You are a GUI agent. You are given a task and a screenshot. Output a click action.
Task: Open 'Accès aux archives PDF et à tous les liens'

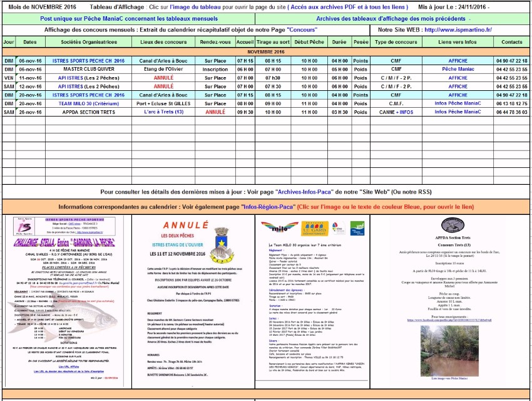pyautogui.click(x=348, y=7)
